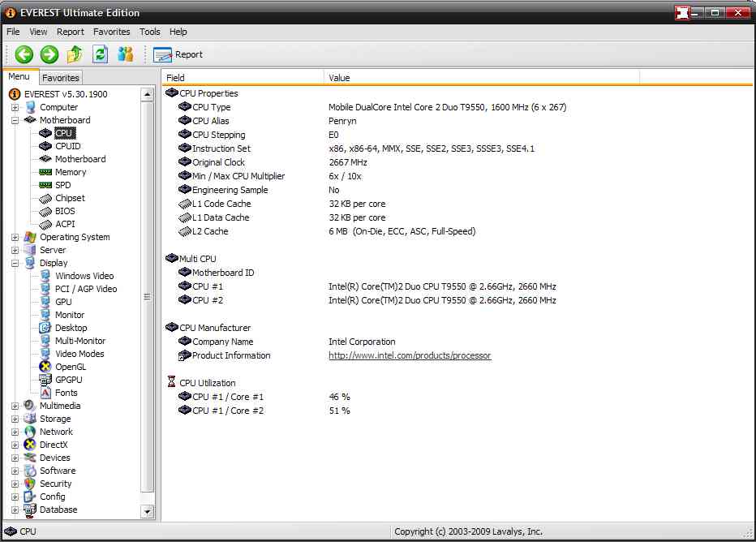Select the L2 Cache row

click(x=327, y=231)
